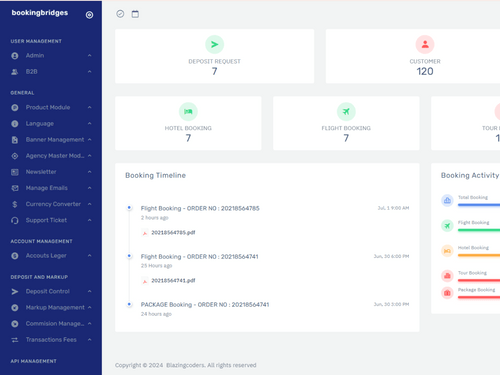
Task: Select Accouts Leger menu item
Action: coord(51,256)
